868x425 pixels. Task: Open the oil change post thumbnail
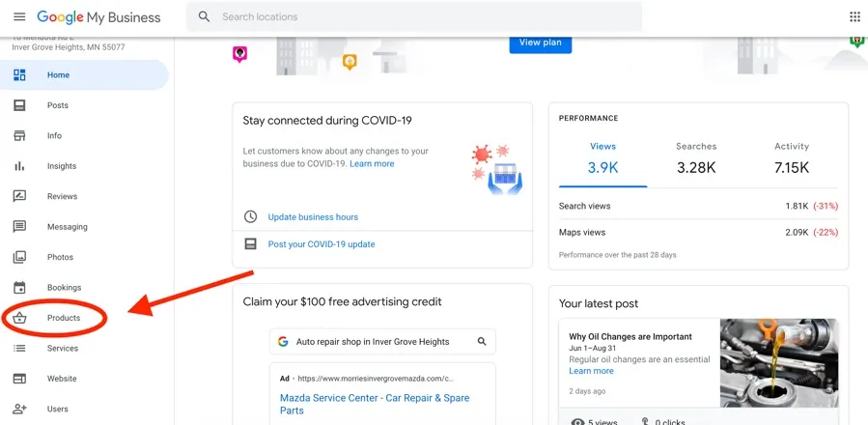click(x=779, y=363)
